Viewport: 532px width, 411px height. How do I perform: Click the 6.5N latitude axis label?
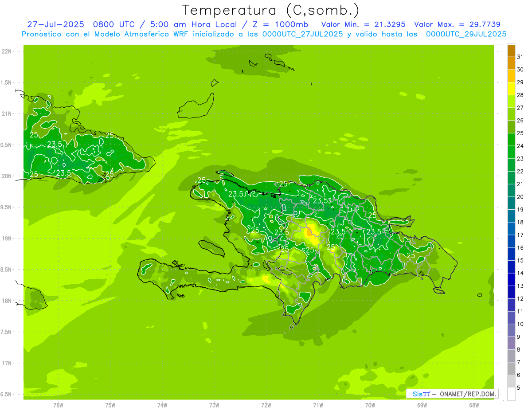(7, 394)
